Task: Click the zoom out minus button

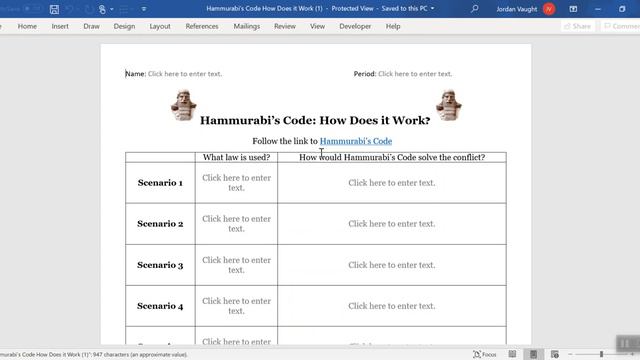Action: [570, 354]
